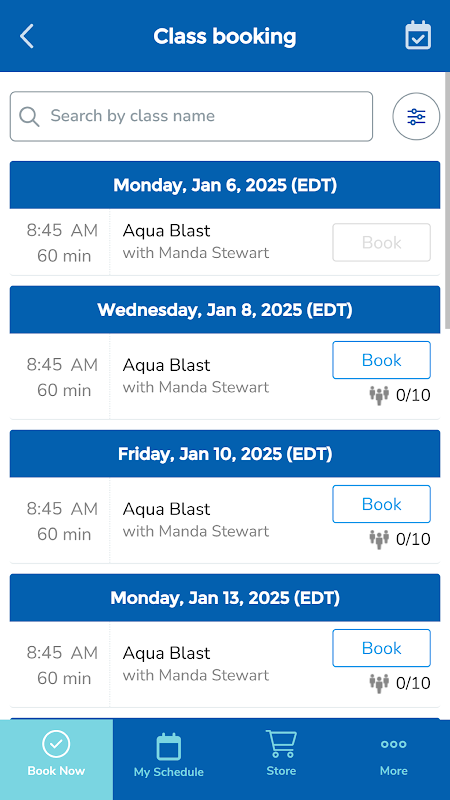This screenshot has width=450, height=800.
Task: Open the Aqua Blast class on Jan 10
Action: (166, 509)
